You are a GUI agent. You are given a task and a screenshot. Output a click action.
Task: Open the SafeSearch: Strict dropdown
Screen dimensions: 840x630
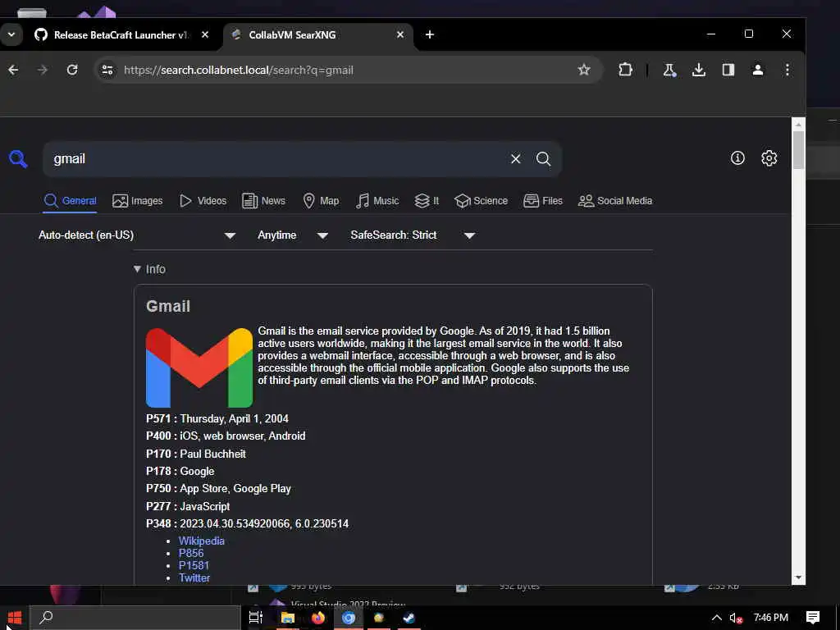click(413, 235)
